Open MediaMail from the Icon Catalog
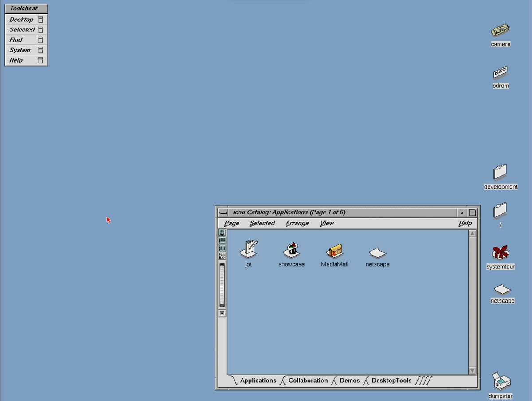 click(334, 252)
